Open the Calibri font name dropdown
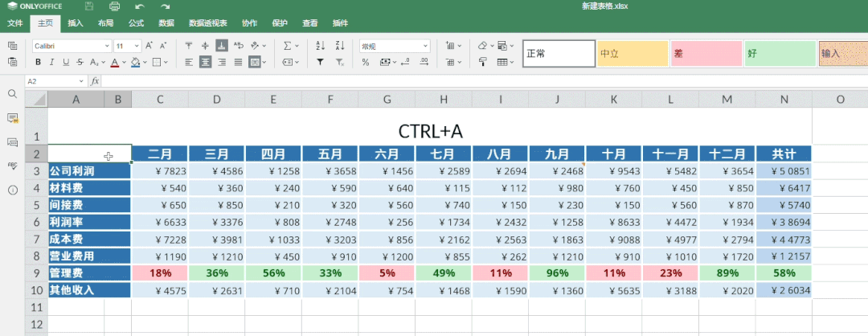The image size is (868, 336). click(x=71, y=46)
